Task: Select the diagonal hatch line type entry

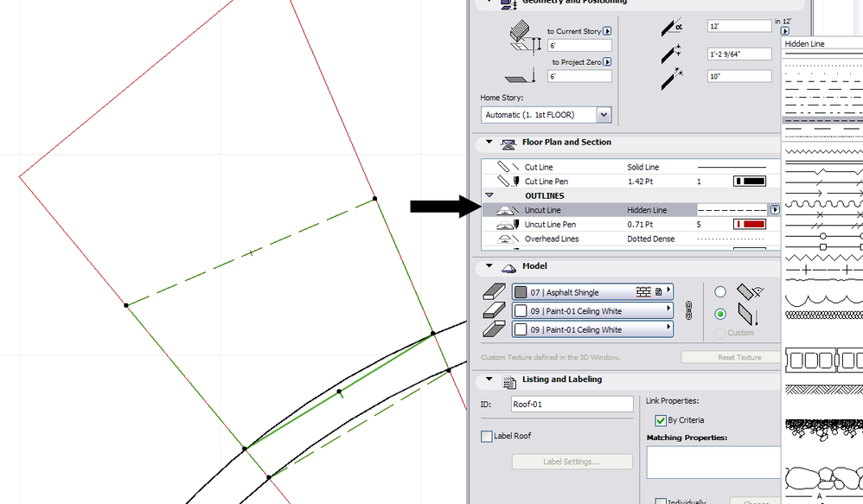Action: pyautogui.click(x=822, y=389)
